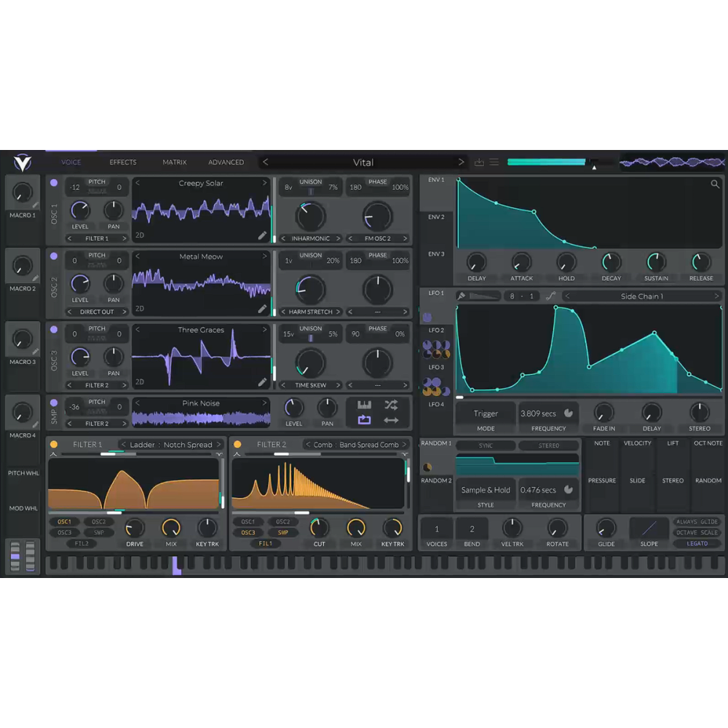Open the MATRIX tab
728x728 pixels.
pos(175,162)
